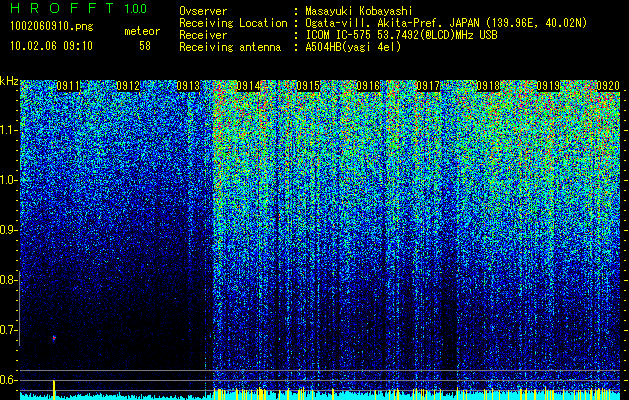
Task: Click the 0916 time marker
Action: click(368, 85)
